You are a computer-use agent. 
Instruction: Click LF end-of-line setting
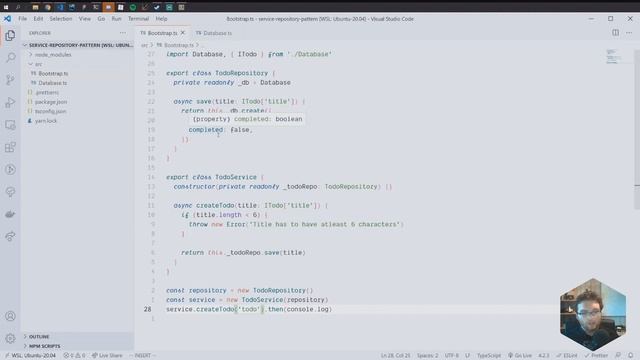tap(467, 356)
